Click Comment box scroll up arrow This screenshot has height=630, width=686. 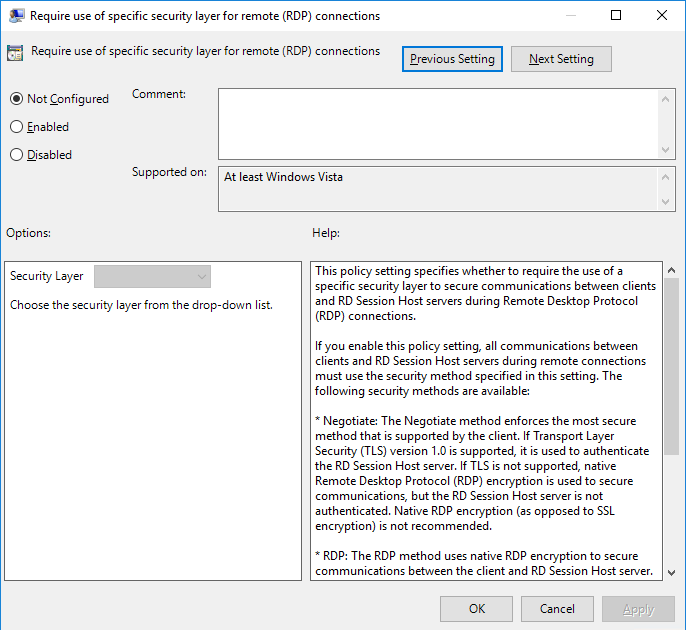tap(667, 98)
